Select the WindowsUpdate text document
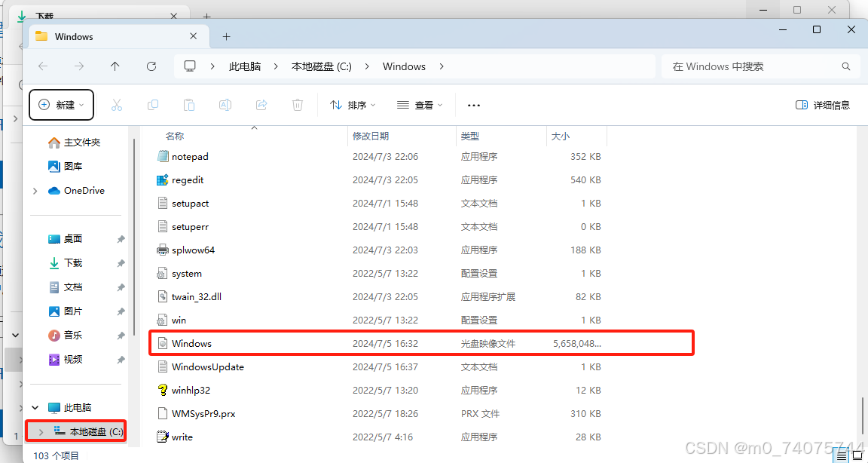This screenshot has width=868, height=463. 208,366
